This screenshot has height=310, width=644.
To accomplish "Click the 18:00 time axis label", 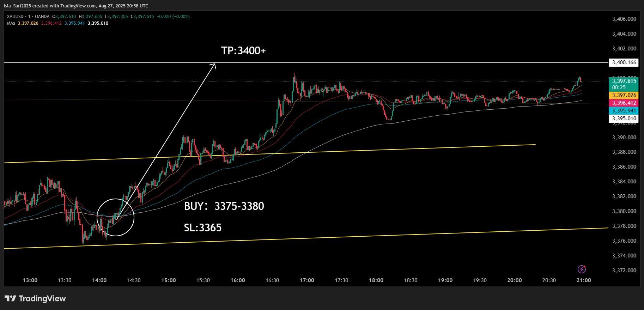I will pos(376,280).
